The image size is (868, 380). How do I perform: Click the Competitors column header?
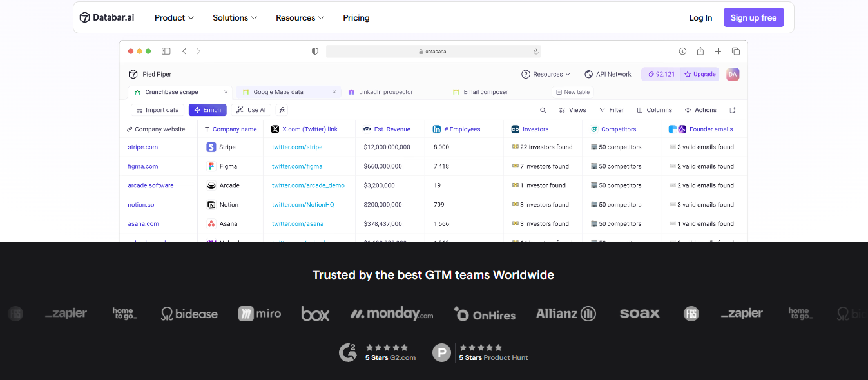click(x=613, y=129)
